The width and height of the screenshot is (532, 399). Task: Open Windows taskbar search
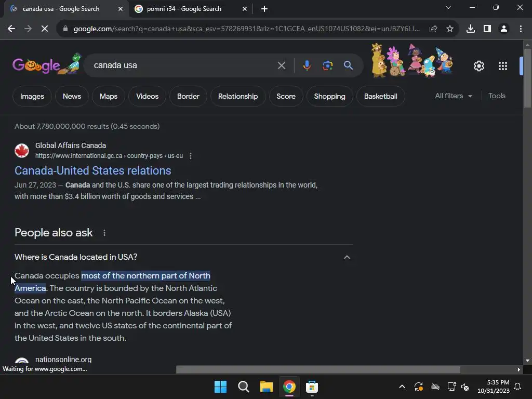243,387
